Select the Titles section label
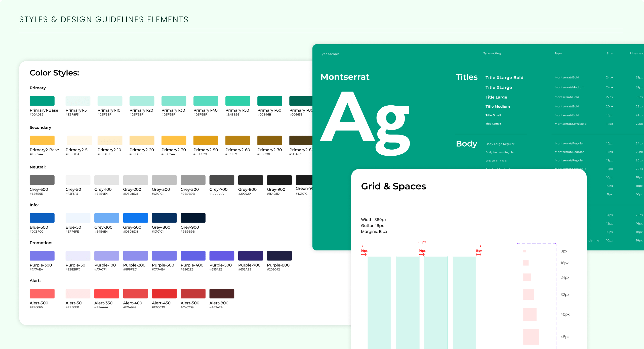Image resolution: width=644 pixels, height=349 pixels. [467, 77]
